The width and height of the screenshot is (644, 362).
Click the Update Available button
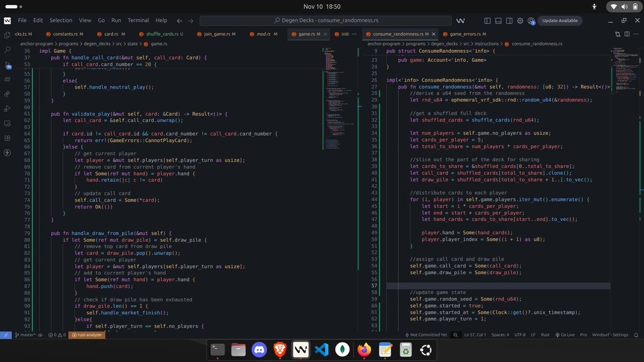(560, 20)
